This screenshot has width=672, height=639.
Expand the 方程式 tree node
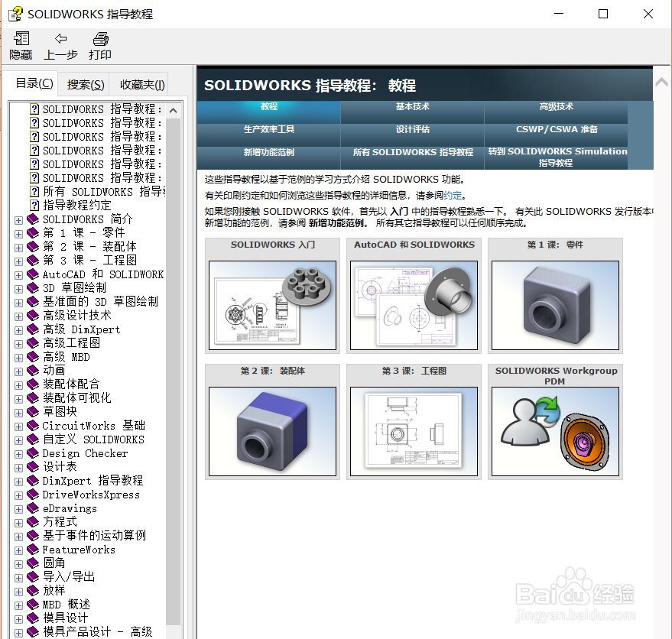coord(18,523)
